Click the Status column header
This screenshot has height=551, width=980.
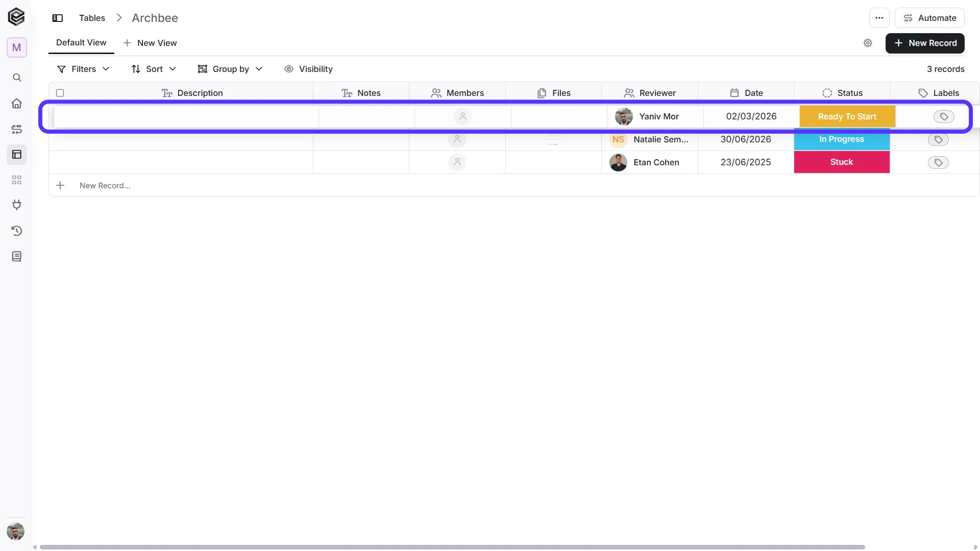click(x=842, y=93)
